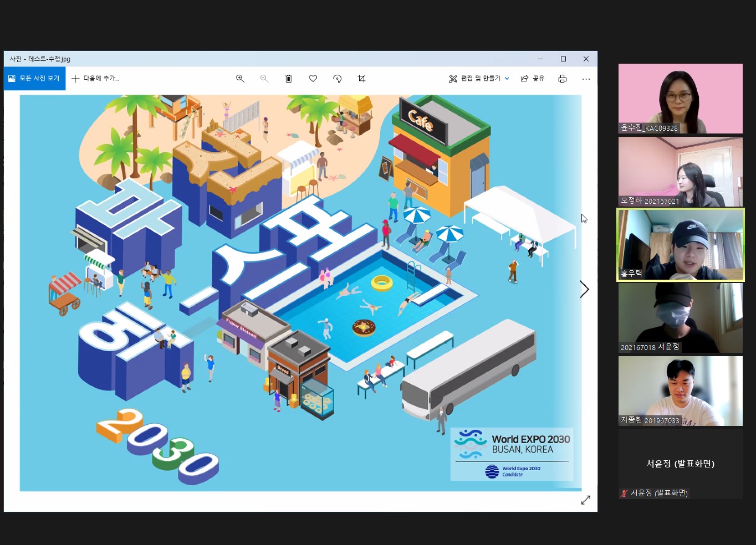
Task: Select participant video 202167018 서윤정
Action: click(x=681, y=318)
